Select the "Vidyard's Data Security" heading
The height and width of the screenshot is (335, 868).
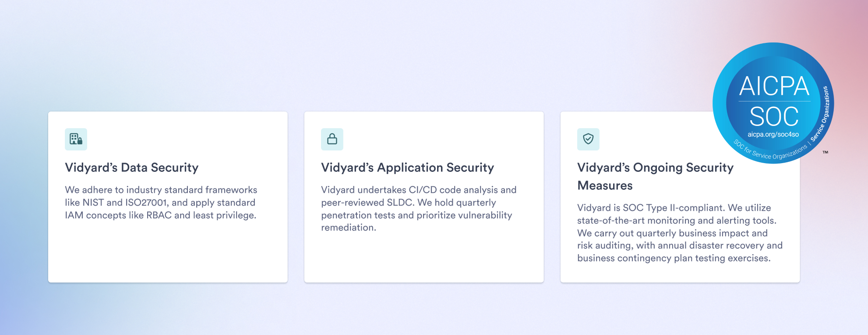coord(132,167)
